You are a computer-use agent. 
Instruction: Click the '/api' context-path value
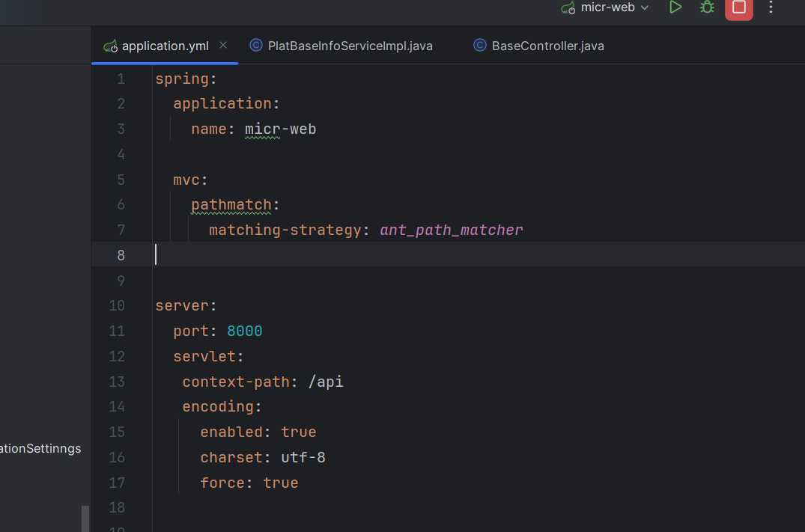point(326,382)
